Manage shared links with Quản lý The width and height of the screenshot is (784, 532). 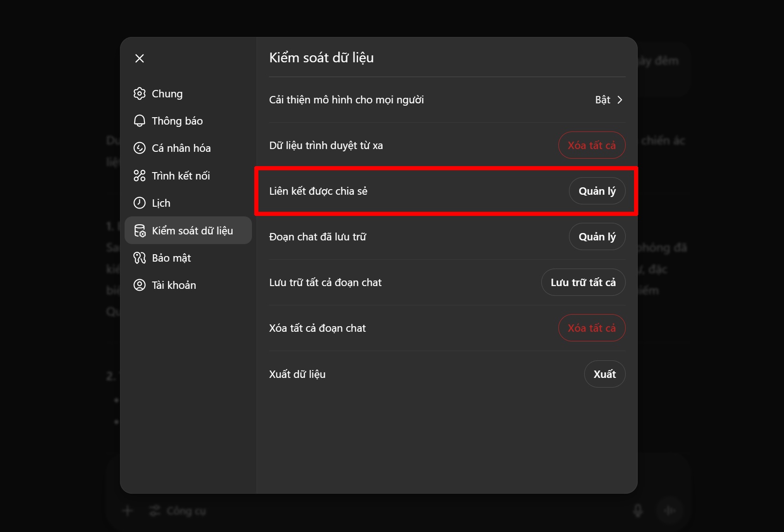point(597,191)
